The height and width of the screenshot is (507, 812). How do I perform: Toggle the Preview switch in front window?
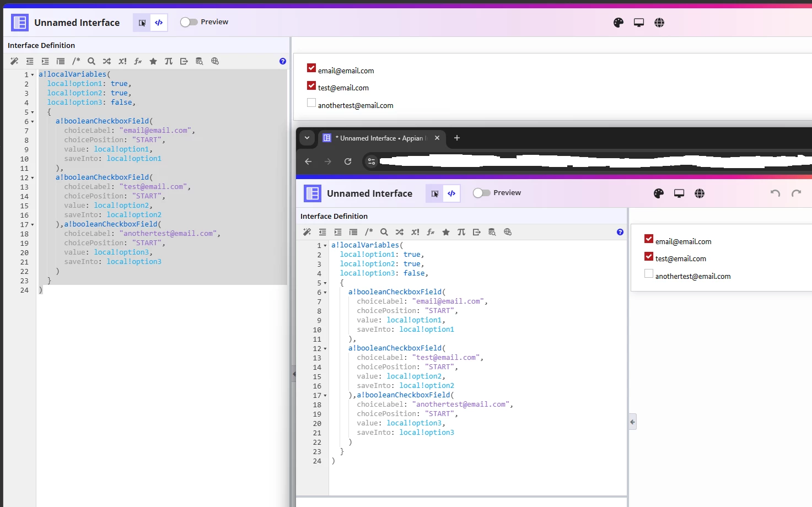click(x=482, y=193)
